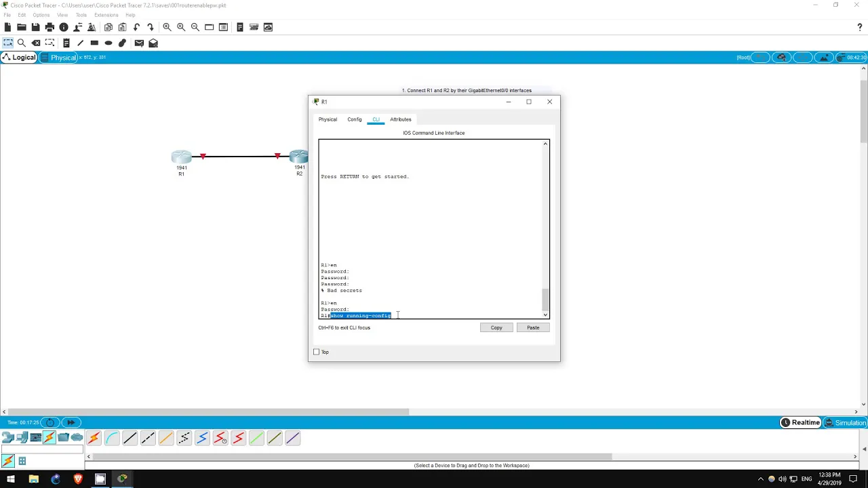Switch to the Logical workspace view

(x=19, y=58)
